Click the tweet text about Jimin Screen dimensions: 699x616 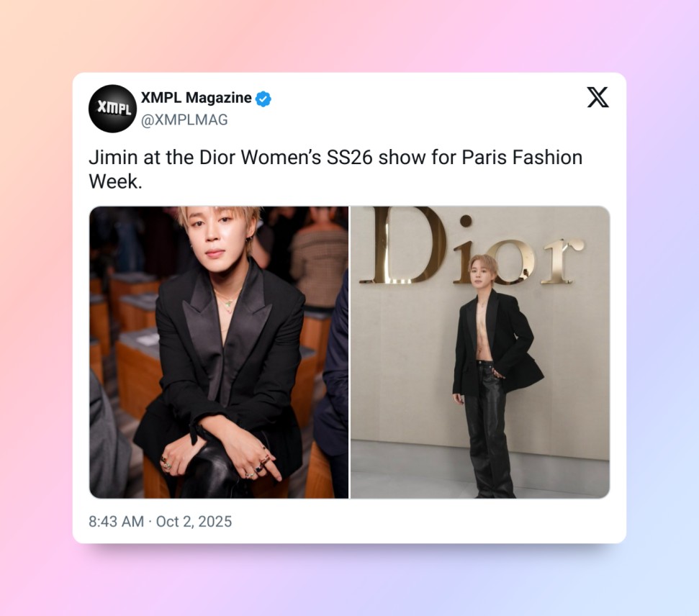(335, 169)
